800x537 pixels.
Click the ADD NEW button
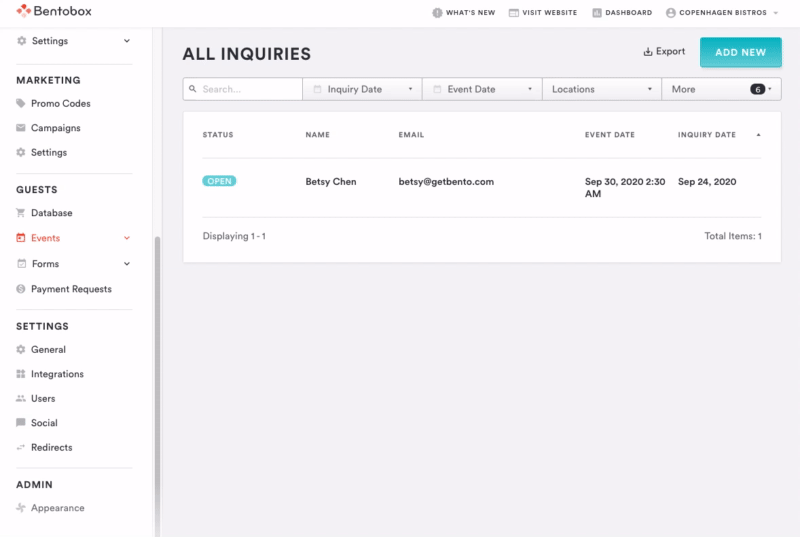coord(740,52)
